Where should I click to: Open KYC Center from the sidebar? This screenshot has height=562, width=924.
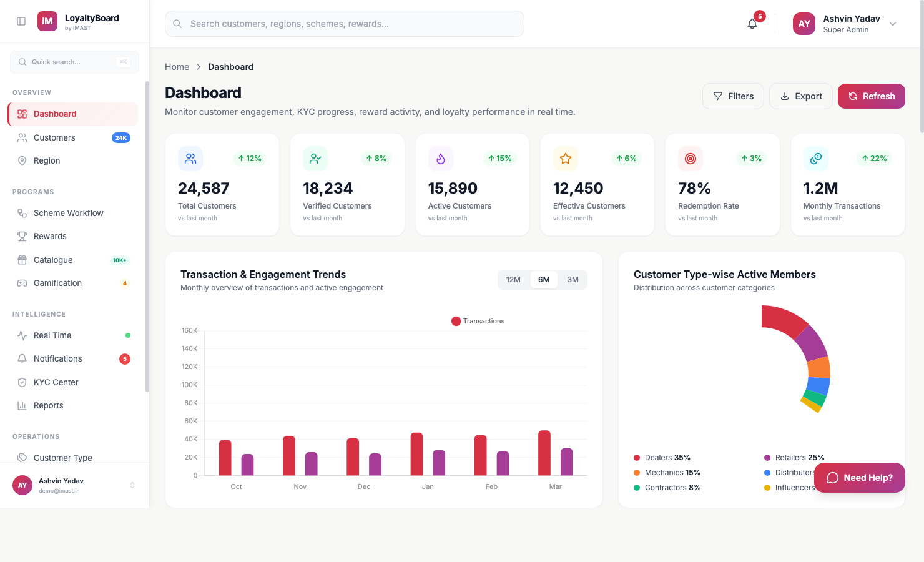56,382
